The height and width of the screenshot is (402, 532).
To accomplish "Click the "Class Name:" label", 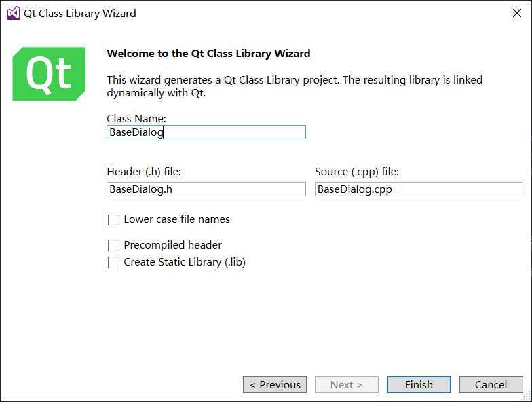I will [x=136, y=118].
